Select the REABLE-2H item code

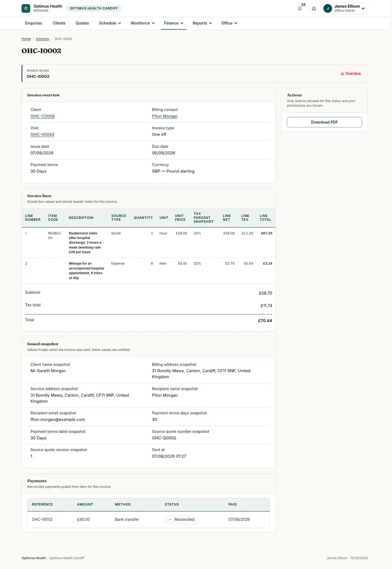click(x=55, y=236)
